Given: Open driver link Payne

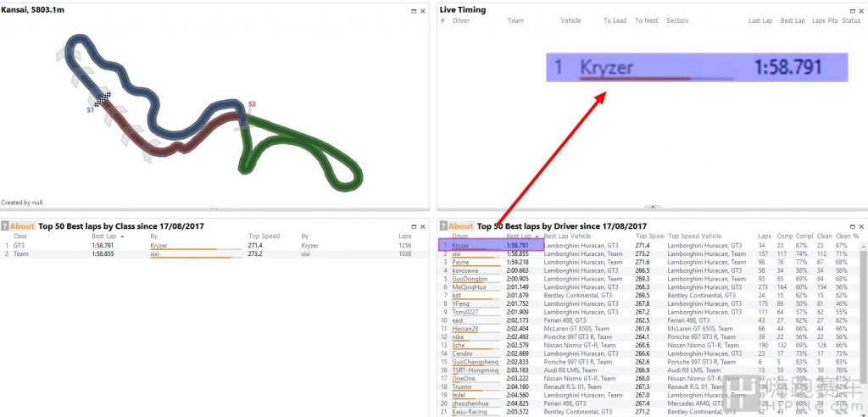Looking at the screenshot, I should point(460,262).
